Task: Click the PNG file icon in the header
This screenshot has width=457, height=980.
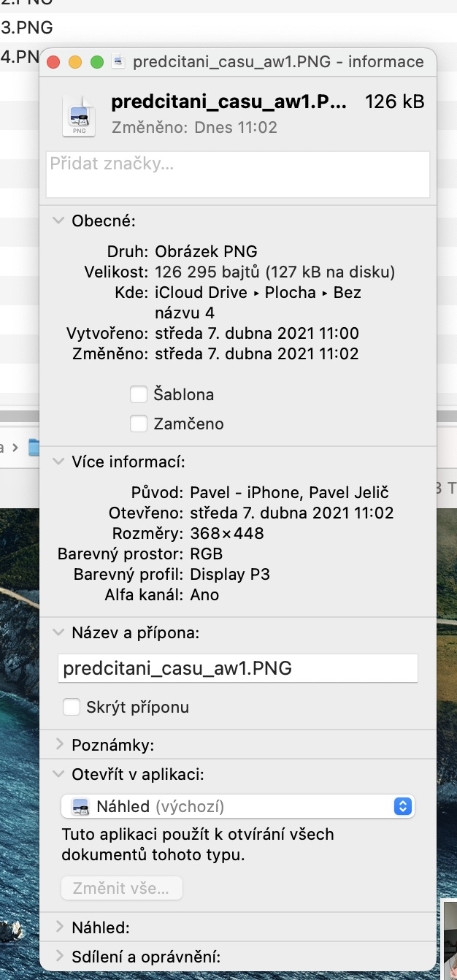Action: point(79,115)
